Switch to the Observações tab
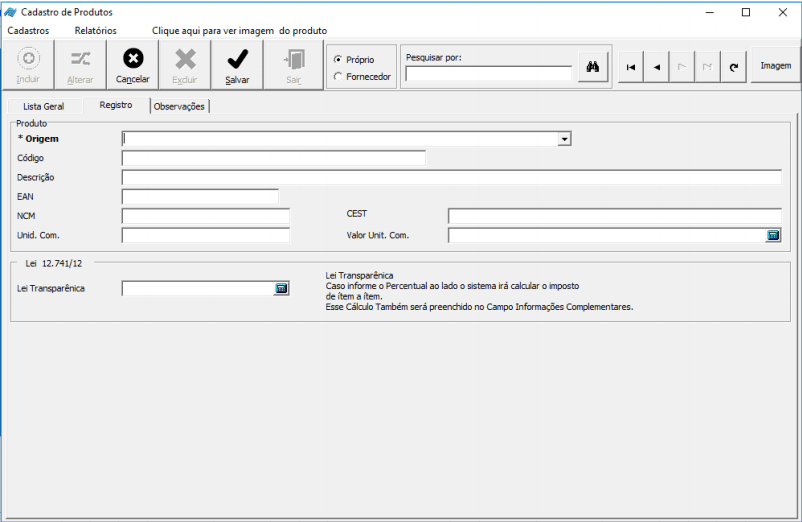The image size is (802, 522). [x=179, y=106]
